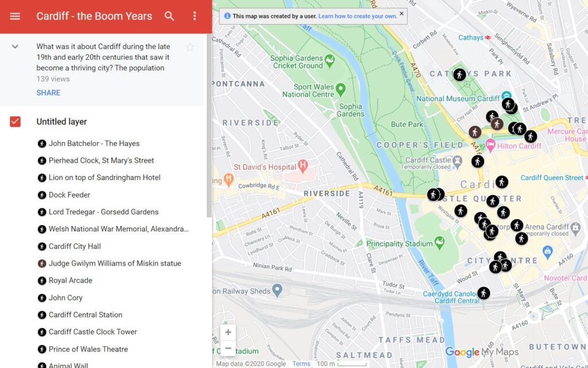Open the Terms link on map

(301, 363)
